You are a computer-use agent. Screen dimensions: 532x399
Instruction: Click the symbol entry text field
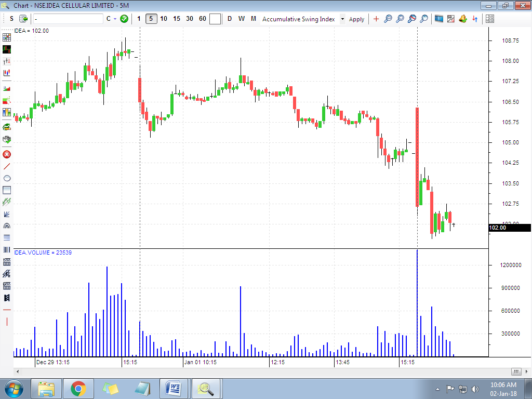pyautogui.click(x=68, y=19)
